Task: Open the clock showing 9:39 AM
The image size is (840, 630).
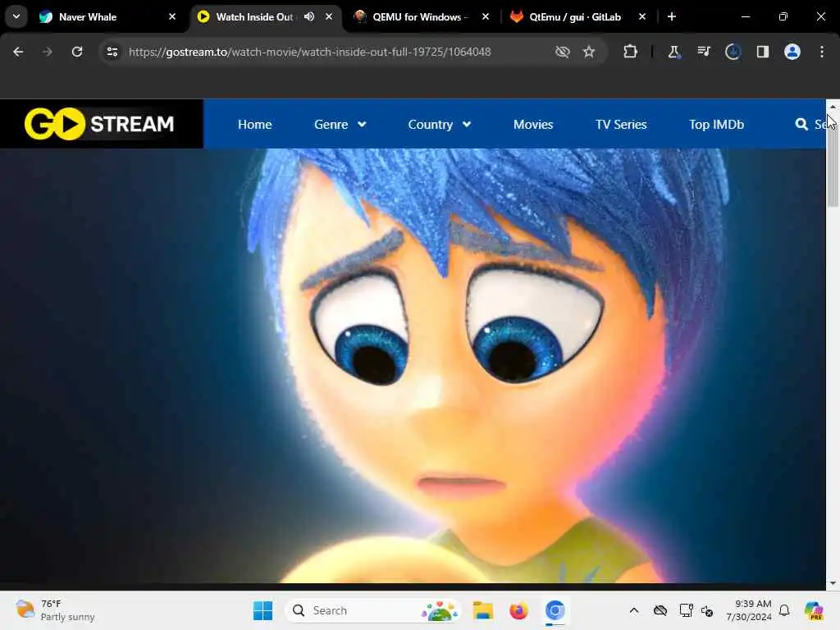Action: [748, 610]
